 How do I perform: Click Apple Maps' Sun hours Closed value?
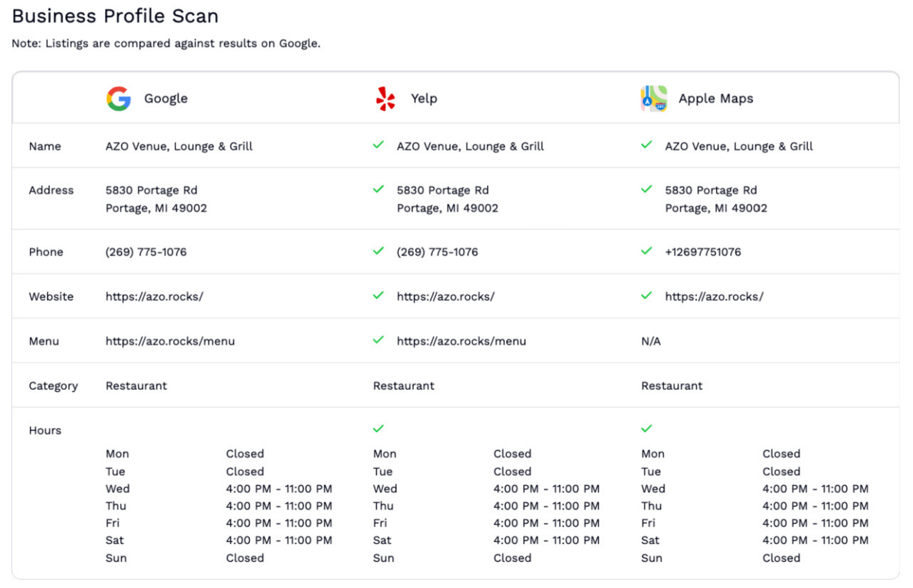tap(781, 558)
